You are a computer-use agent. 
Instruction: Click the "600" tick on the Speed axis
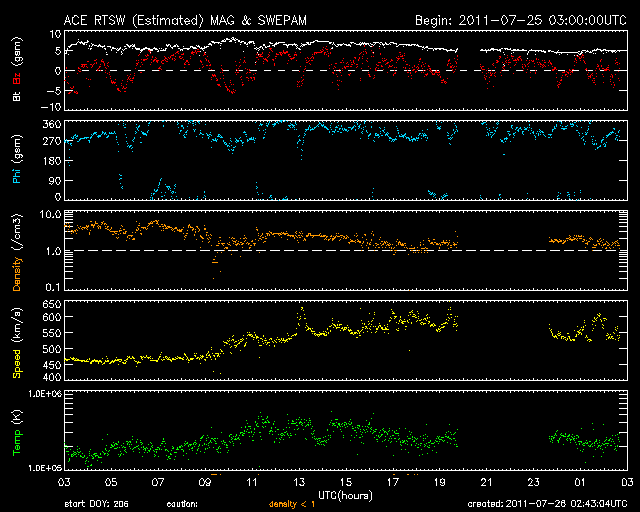pos(52,317)
